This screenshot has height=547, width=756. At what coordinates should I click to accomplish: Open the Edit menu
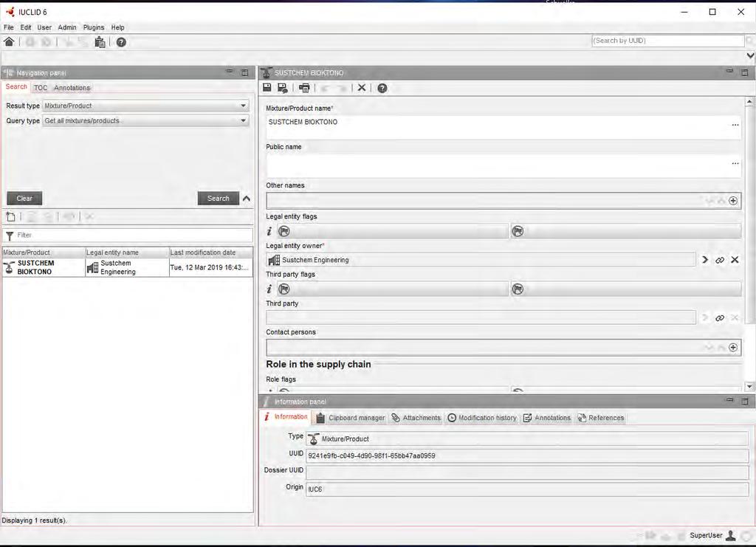(x=26, y=27)
